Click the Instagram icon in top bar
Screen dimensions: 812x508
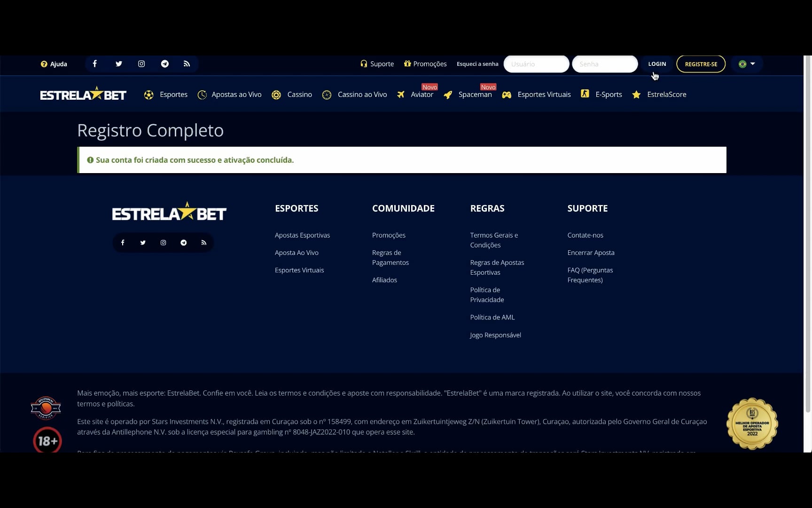(141, 64)
